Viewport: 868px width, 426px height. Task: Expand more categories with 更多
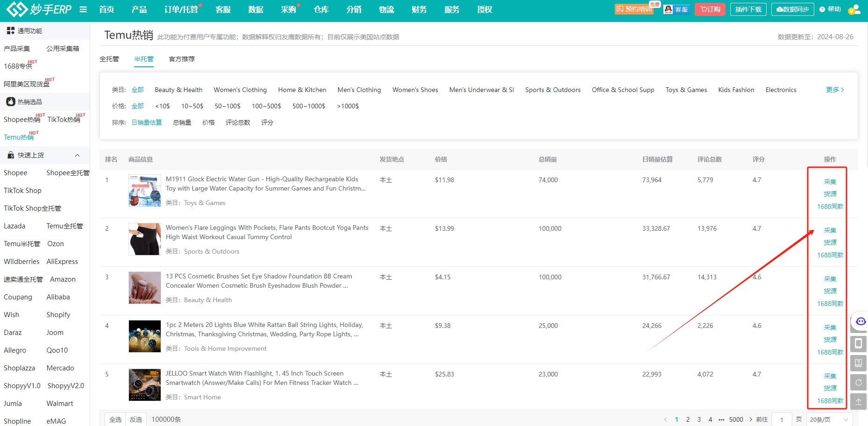coord(834,90)
